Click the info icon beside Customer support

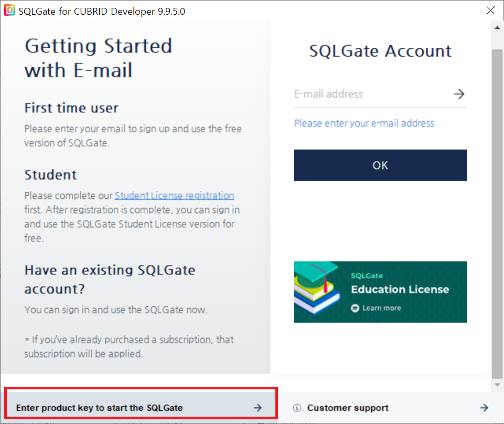coord(297,408)
